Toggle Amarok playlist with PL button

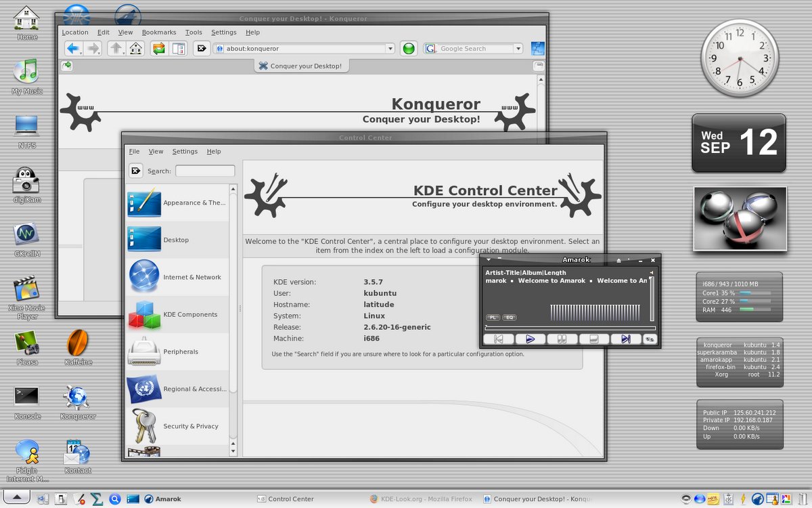tap(492, 317)
